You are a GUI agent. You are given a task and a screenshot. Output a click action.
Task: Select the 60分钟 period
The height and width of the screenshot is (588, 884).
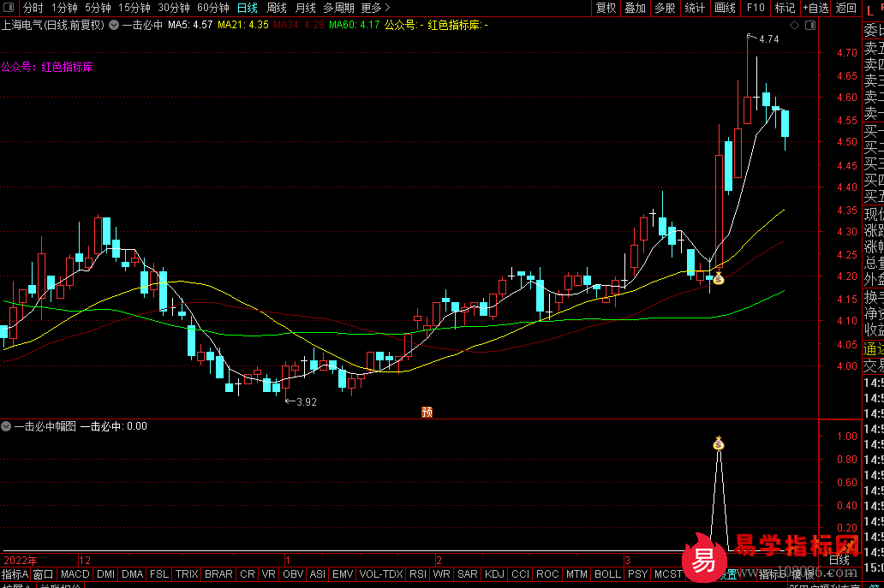click(213, 8)
